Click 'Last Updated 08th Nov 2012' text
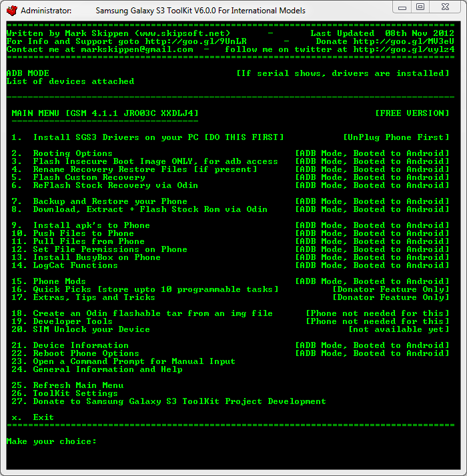The height and width of the screenshot is (476, 467). pyautogui.click(x=382, y=33)
